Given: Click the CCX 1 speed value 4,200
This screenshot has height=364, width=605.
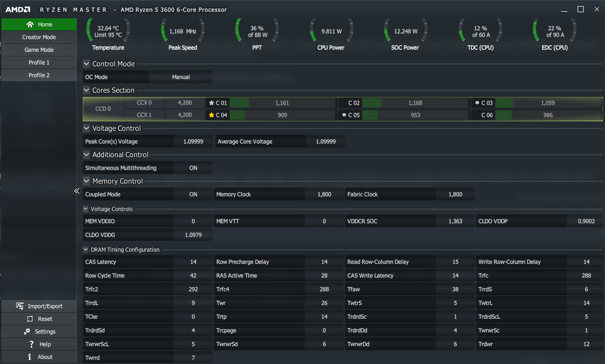Looking at the screenshot, I should (x=185, y=115).
